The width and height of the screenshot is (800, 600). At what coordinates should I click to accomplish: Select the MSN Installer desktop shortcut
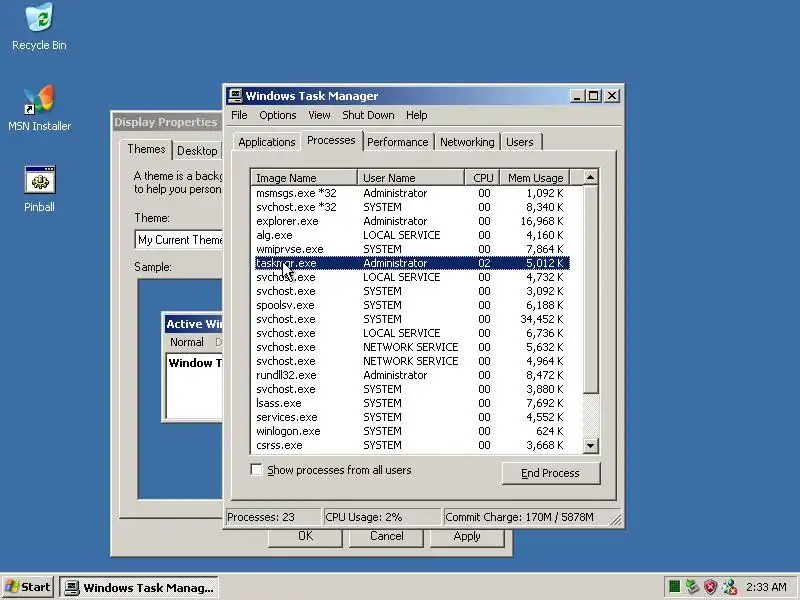tap(39, 108)
